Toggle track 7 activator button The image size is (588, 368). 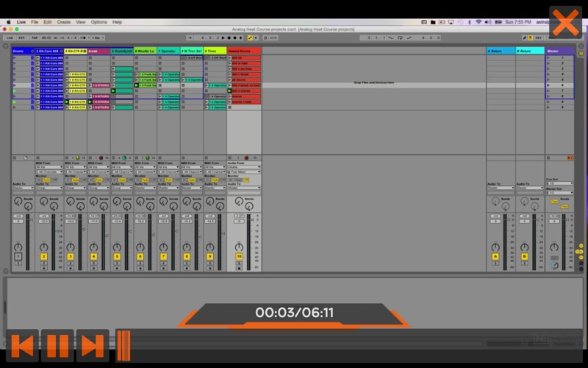point(163,256)
